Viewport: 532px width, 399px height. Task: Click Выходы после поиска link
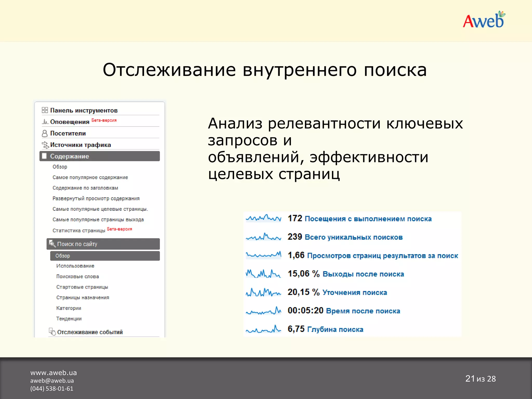[x=363, y=274]
